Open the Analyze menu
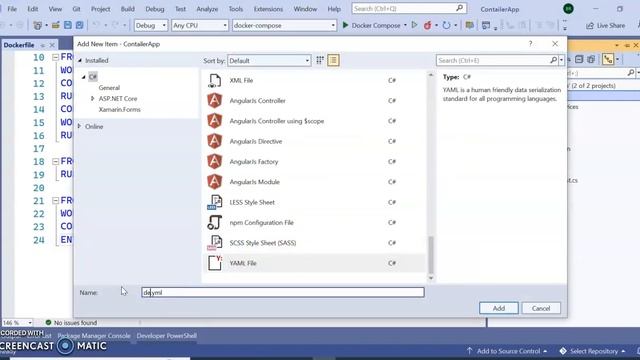 coord(207,9)
